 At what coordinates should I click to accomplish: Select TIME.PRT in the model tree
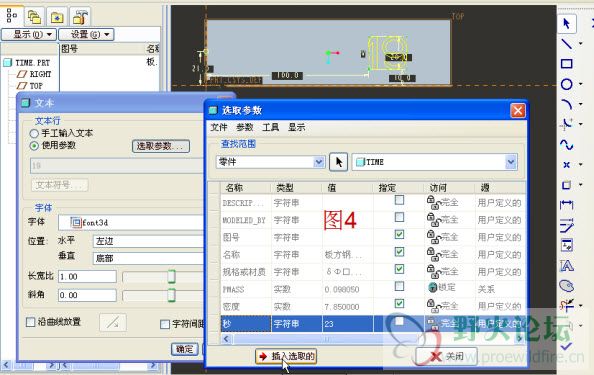pos(33,63)
